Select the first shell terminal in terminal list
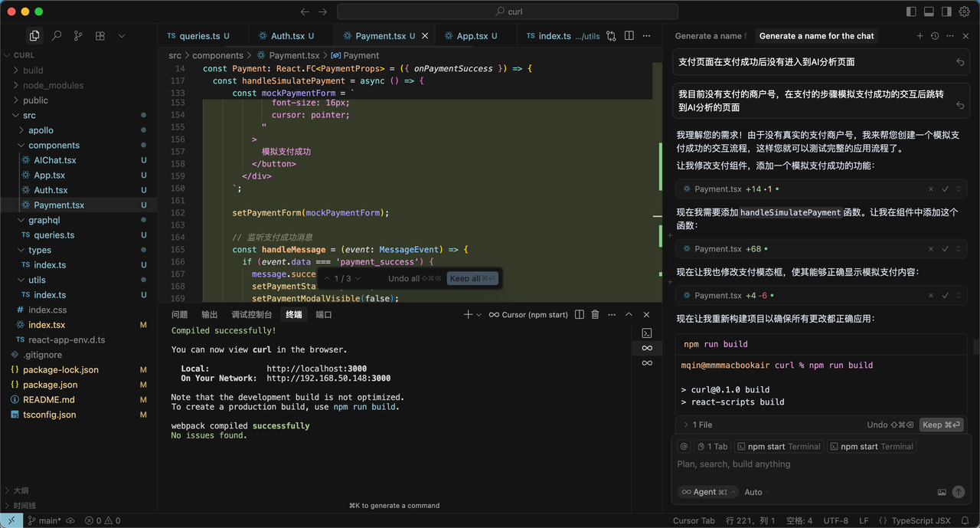The width and height of the screenshot is (980, 528). (x=647, y=333)
